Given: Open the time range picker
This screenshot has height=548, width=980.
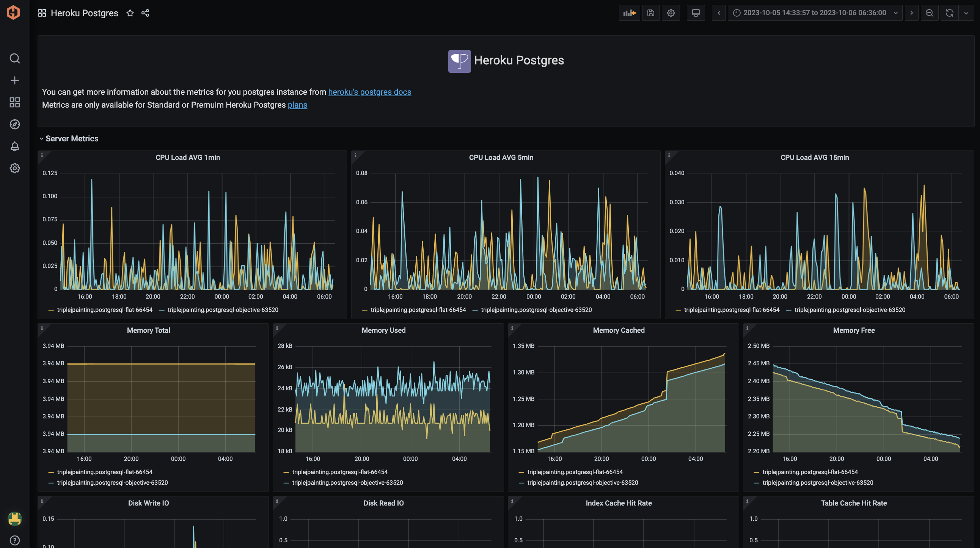Looking at the screenshot, I should (815, 13).
